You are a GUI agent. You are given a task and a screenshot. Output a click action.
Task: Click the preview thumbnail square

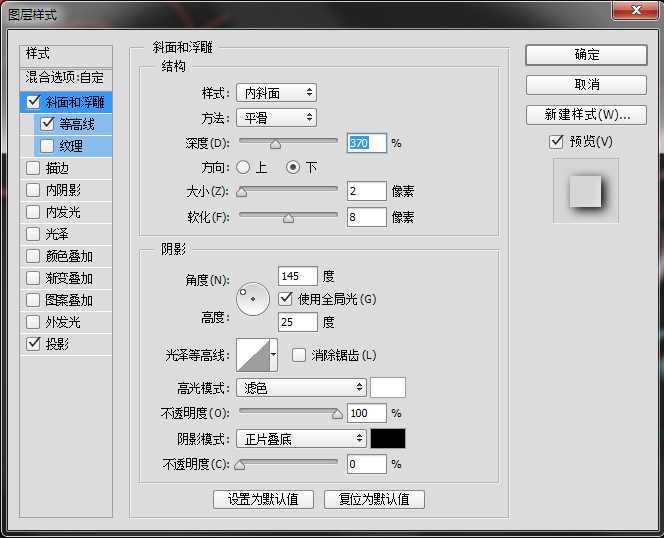585,190
